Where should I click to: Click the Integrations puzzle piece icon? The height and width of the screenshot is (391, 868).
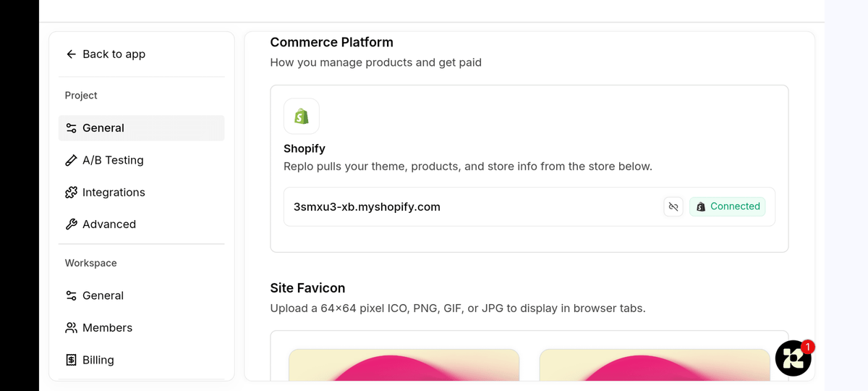point(71,193)
